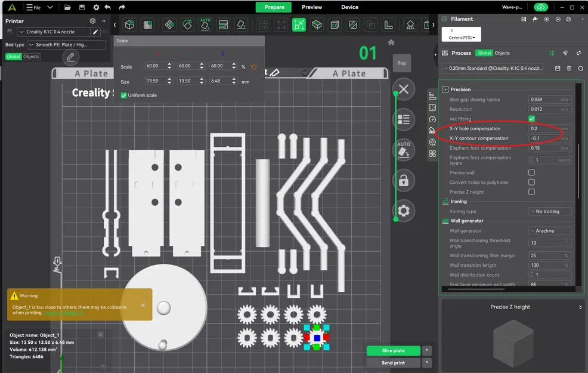588x373 pixels.
Task: Click the Slice plate button
Action: pyautogui.click(x=393, y=351)
